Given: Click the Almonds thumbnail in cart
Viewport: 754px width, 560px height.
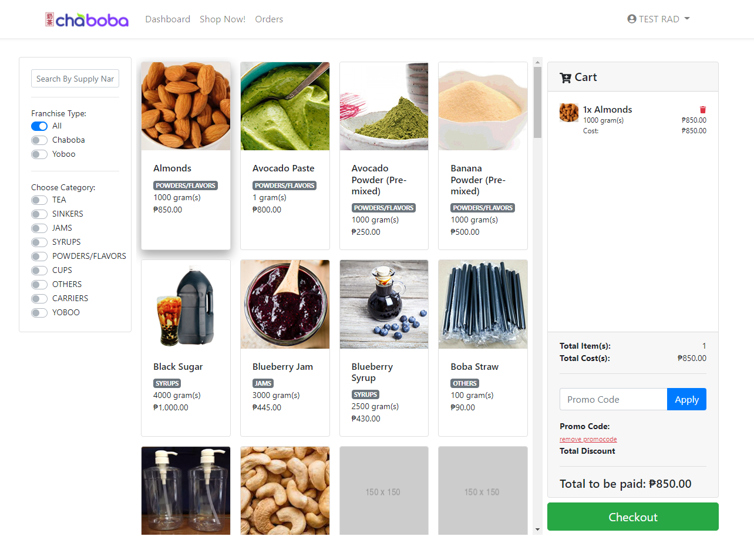Looking at the screenshot, I should click(x=569, y=113).
